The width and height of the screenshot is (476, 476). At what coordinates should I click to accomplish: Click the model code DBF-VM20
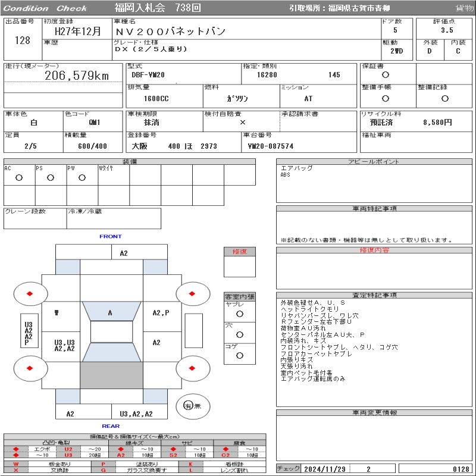point(148,75)
